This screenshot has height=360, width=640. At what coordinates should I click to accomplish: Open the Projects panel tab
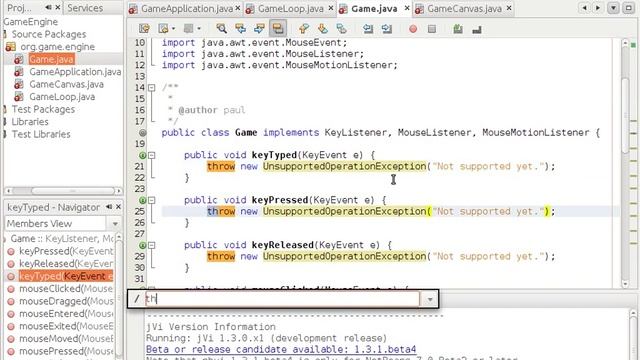(19, 8)
